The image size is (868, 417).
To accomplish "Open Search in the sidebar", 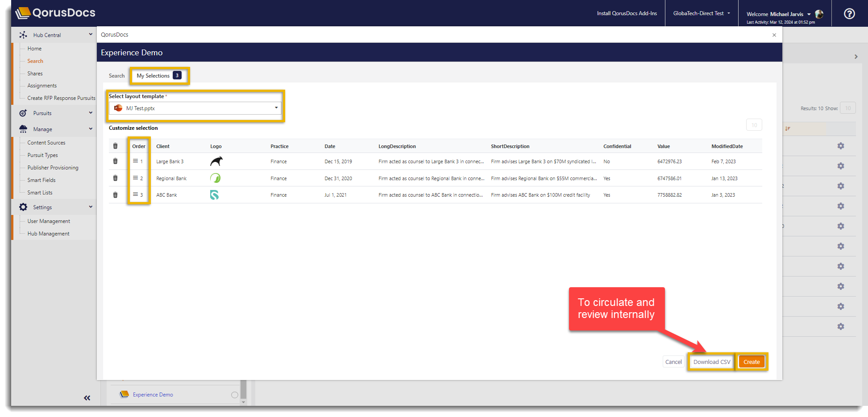I will click(35, 61).
